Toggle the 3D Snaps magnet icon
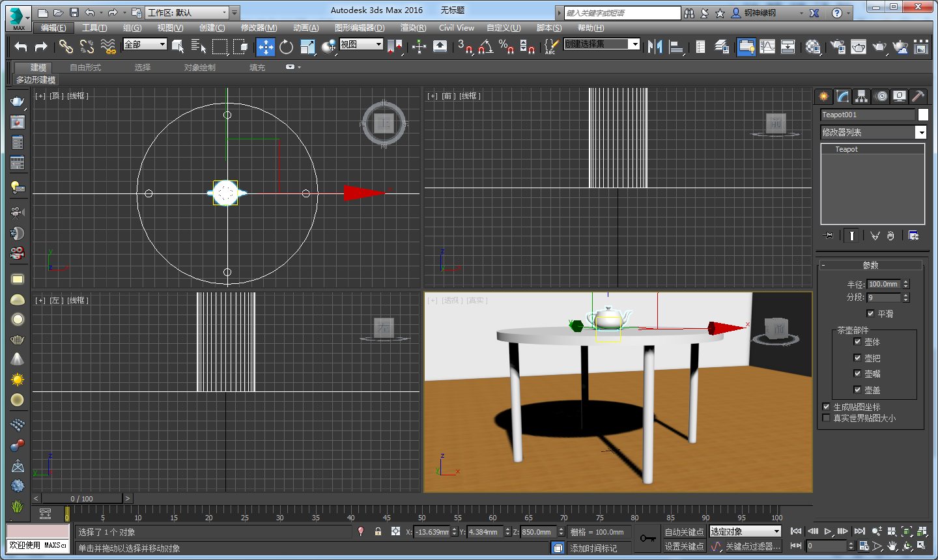938x560 pixels. [464, 46]
